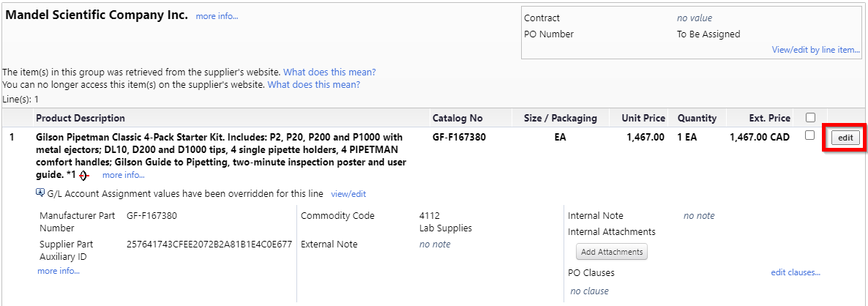Open View/edit by line item link

(x=816, y=50)
